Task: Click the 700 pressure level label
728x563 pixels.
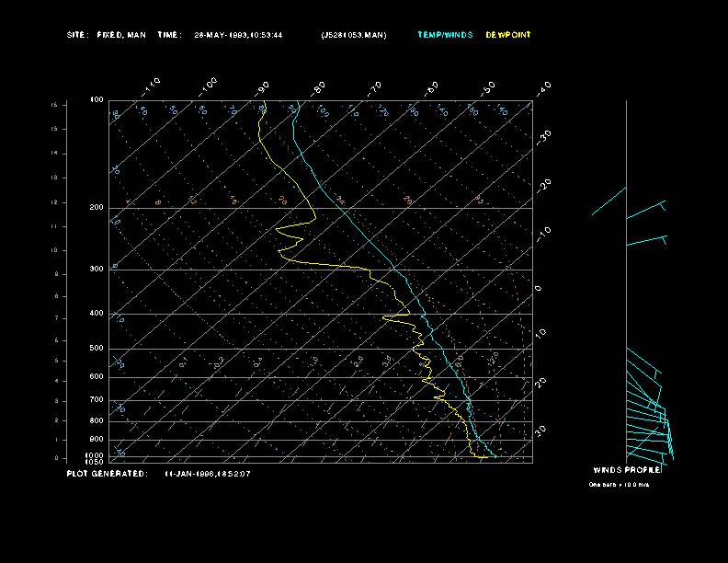Action: (x=97, y=400)
